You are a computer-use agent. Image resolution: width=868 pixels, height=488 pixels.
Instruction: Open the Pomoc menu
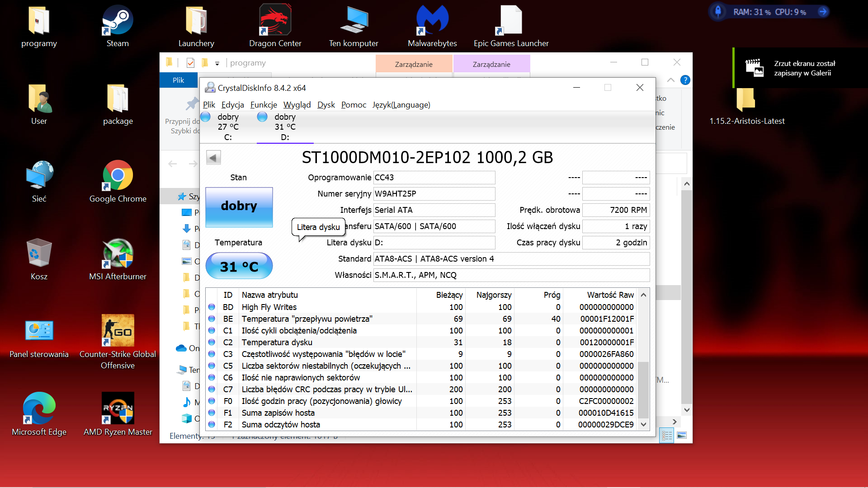click(x=354, y=105)
